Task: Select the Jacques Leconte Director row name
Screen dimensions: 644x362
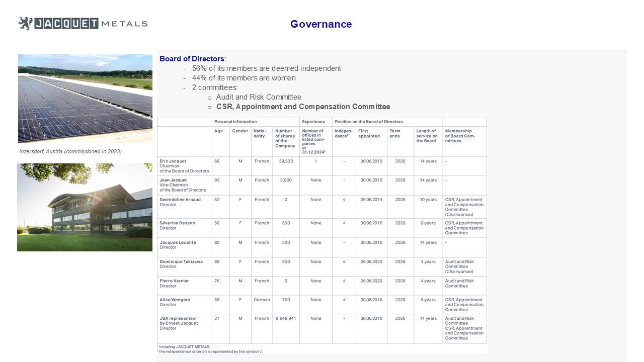Action: 178,245
